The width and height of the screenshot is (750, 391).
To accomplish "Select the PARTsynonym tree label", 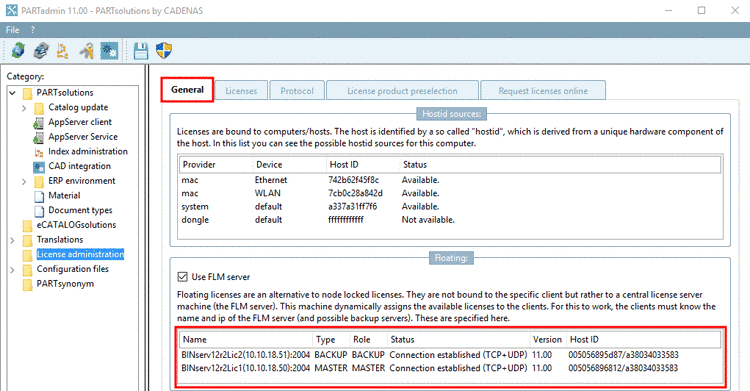I will click(65, 283).
